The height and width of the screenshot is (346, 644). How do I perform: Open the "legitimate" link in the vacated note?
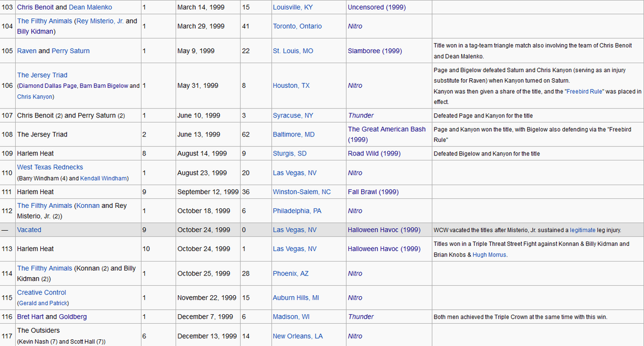click(583, 230)
